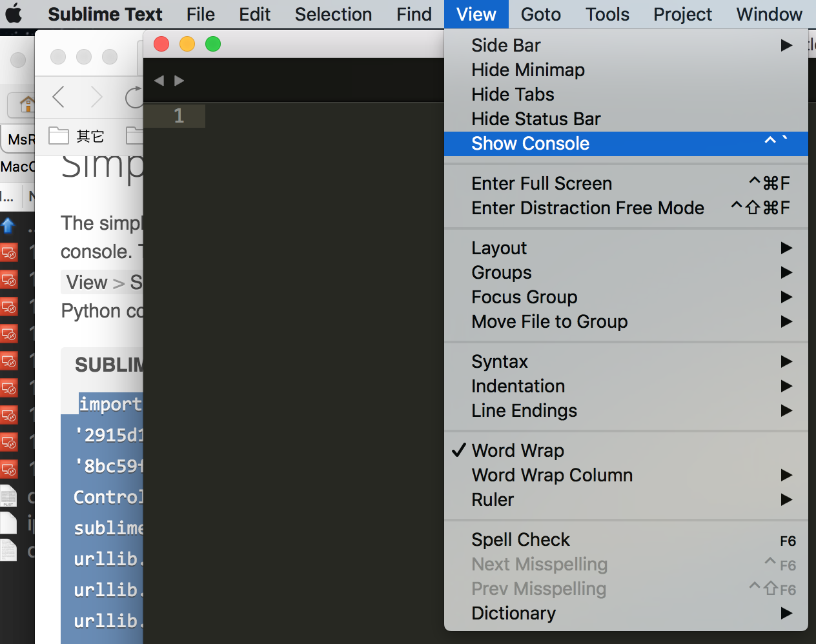This screenshot has width=816, height=644.
Task: Select Hide Status Bar
Action: point(626,119)
